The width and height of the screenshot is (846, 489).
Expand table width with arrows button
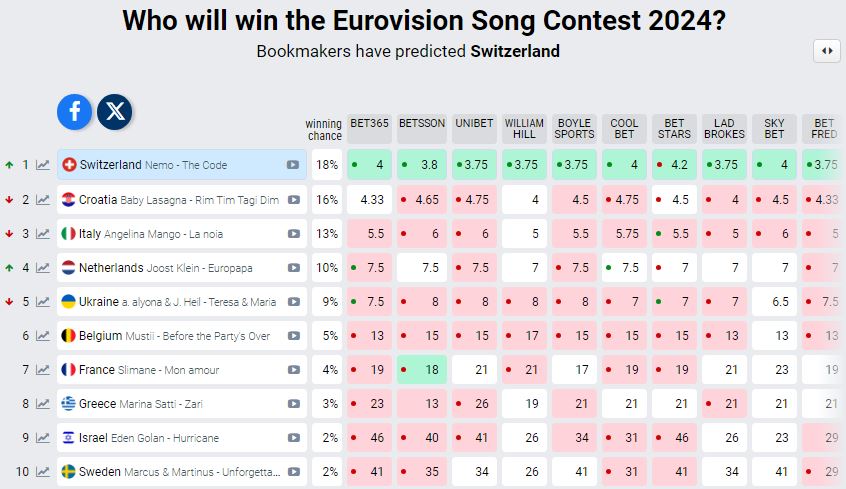click(x=827, y=51)
